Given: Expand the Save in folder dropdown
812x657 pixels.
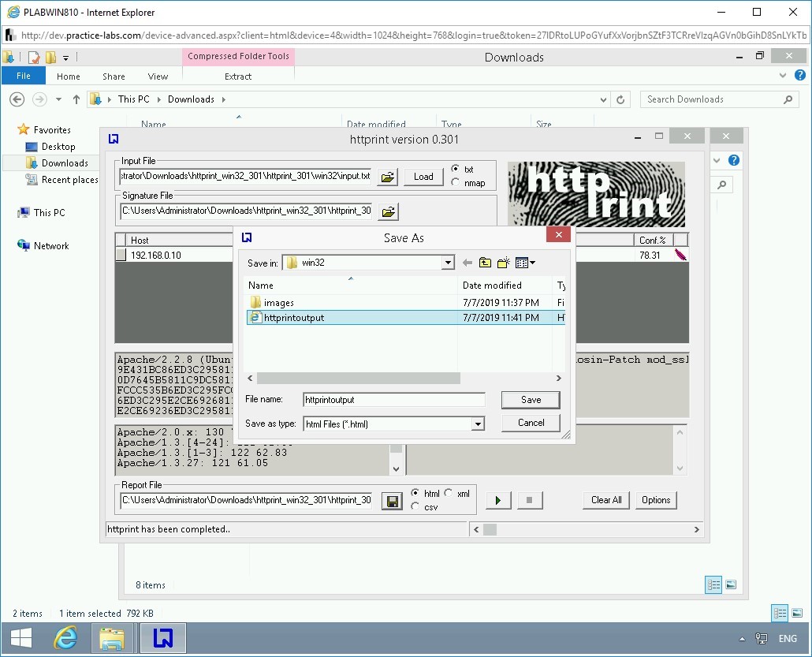Looking at the screenshot, I should pos(448,263).
